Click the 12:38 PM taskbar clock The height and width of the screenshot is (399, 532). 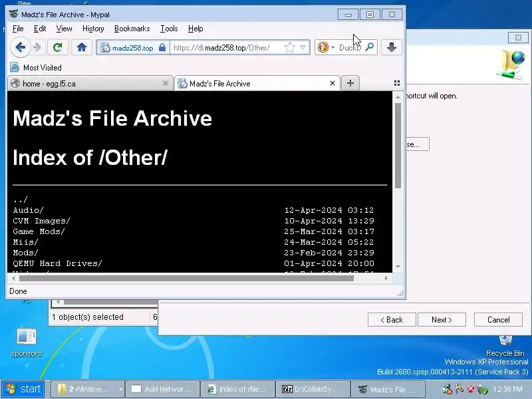(507, 389)
